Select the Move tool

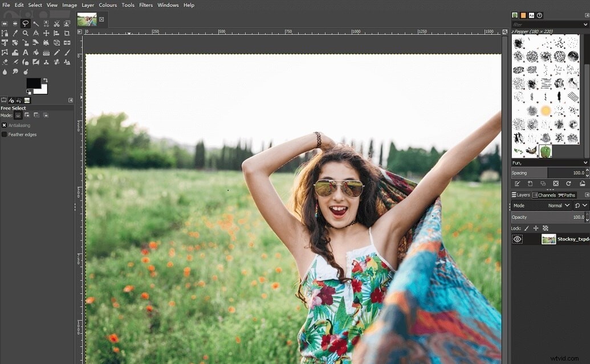pyautogui.click(x=46, y=33)
